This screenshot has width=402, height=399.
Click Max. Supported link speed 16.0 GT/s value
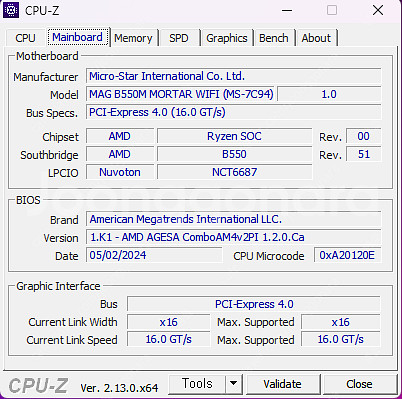[341, 339]
